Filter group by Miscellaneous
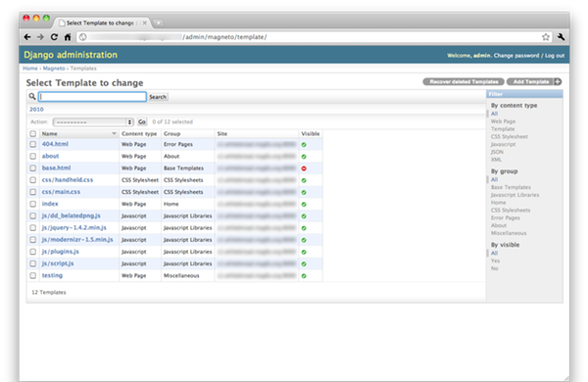This screenshot has width=588, height=382. (x=509, y=233)
